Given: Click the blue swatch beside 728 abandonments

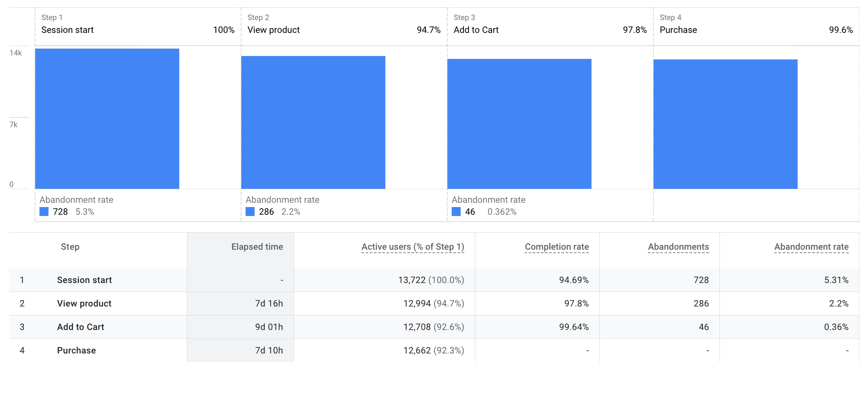Looking at the screenshot, I should point(44,211).
